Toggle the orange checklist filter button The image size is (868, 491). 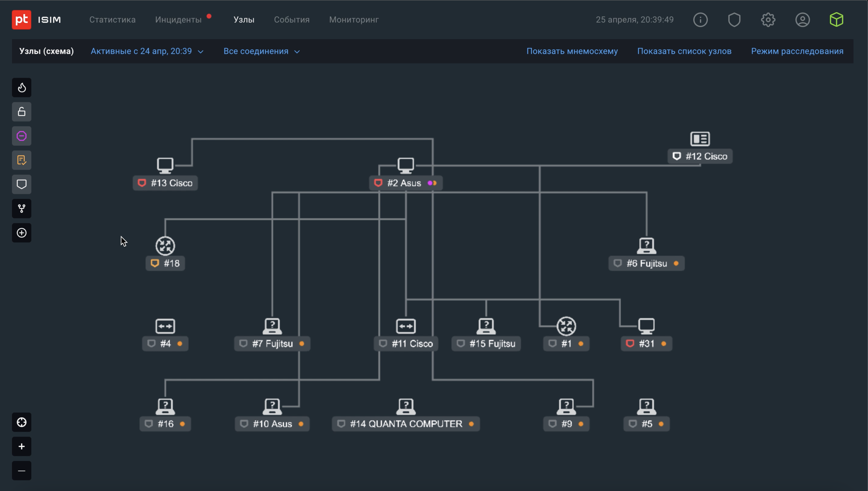click(x=22, y=160)
